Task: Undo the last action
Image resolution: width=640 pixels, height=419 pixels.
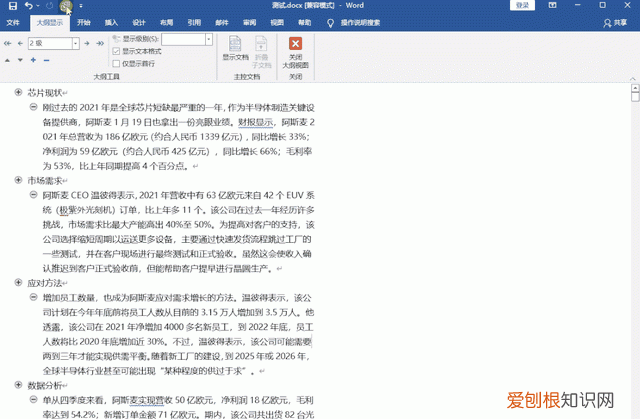Action: (x=28, y=6)
